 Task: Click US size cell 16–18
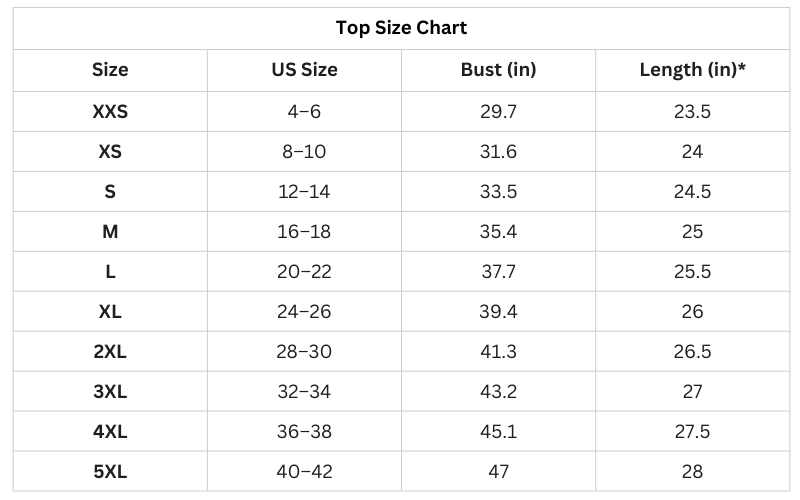[304, 231]
